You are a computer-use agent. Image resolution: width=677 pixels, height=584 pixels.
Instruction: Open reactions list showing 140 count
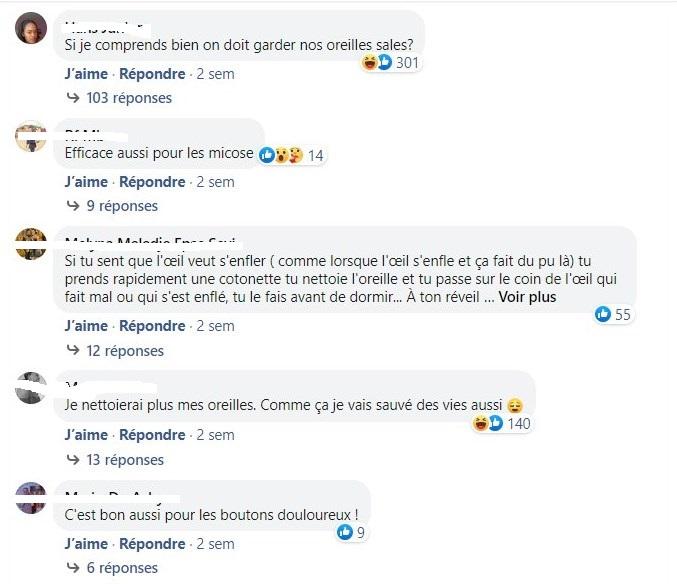pyautogui.click(x=501, y=423)
